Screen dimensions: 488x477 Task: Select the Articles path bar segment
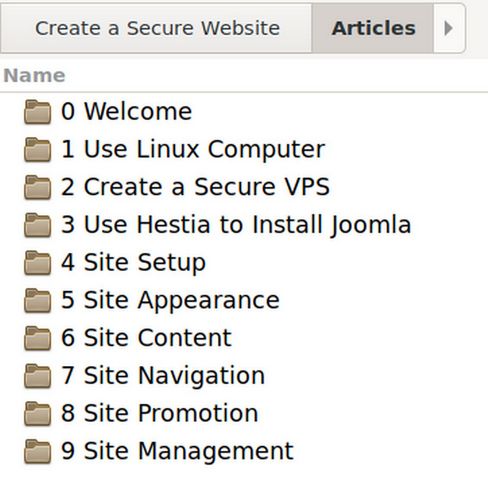[373, 28]
